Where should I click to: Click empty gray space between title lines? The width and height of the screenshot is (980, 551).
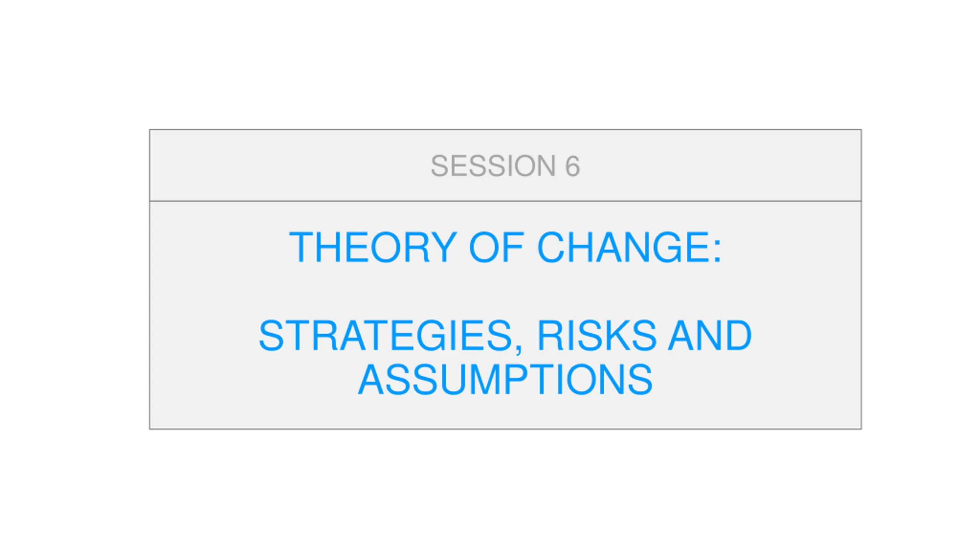pos(505,291)
